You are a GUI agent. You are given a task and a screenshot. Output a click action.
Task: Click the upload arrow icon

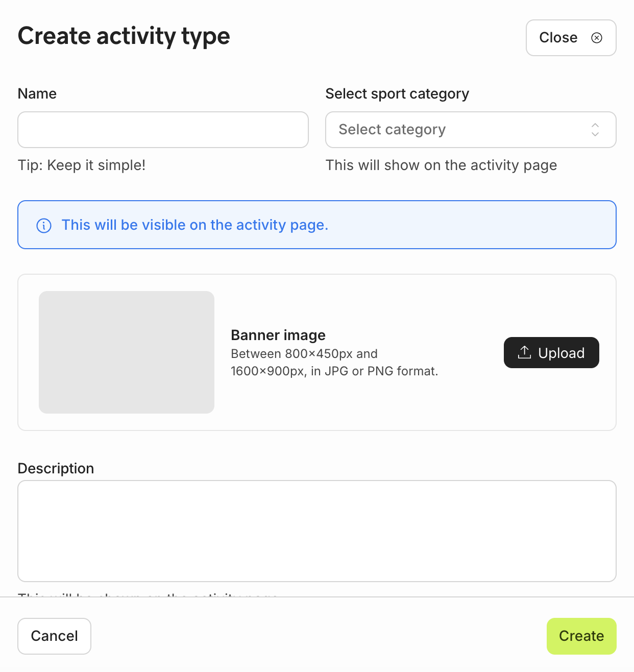(x=524, y=352)
